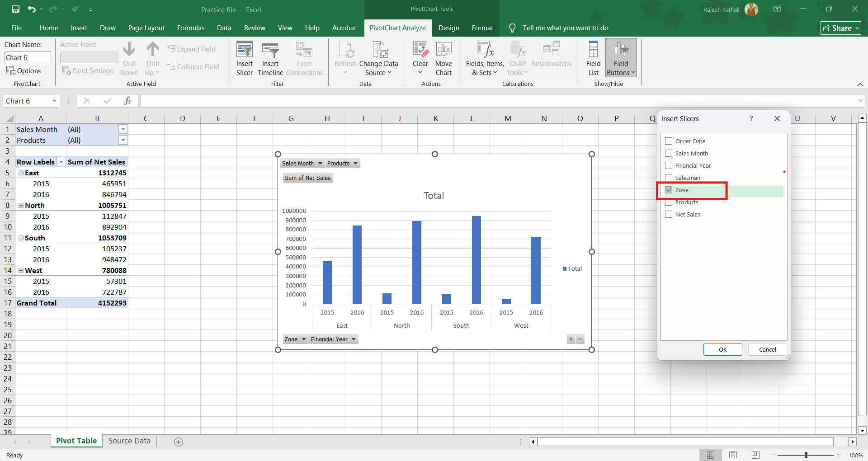Click the Save icon in title bar
This screenshot has height=461, width=868.
[x=16, y=9]
